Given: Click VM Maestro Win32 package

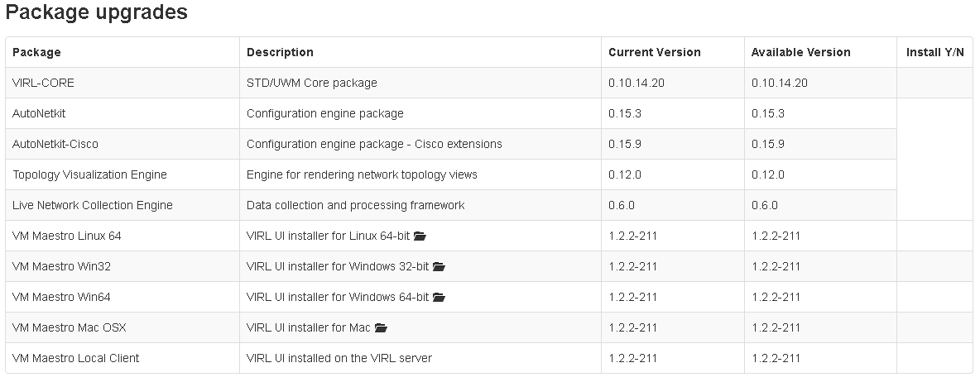Looking at the screenshot, I should pyautogui.click(x=61, y=266).
